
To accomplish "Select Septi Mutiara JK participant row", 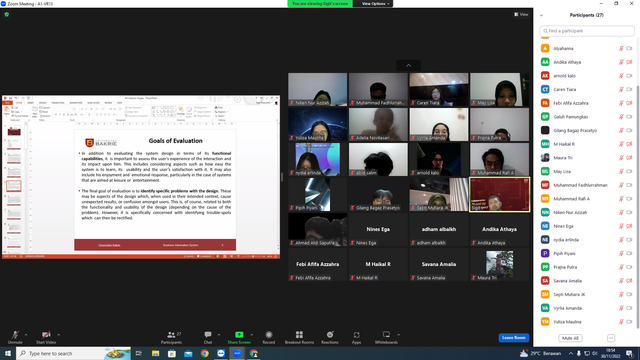I will click(587, 294).
